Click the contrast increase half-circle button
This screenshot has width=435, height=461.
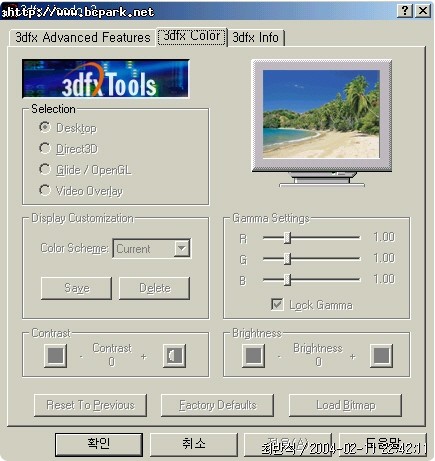[x=174, y=356]
